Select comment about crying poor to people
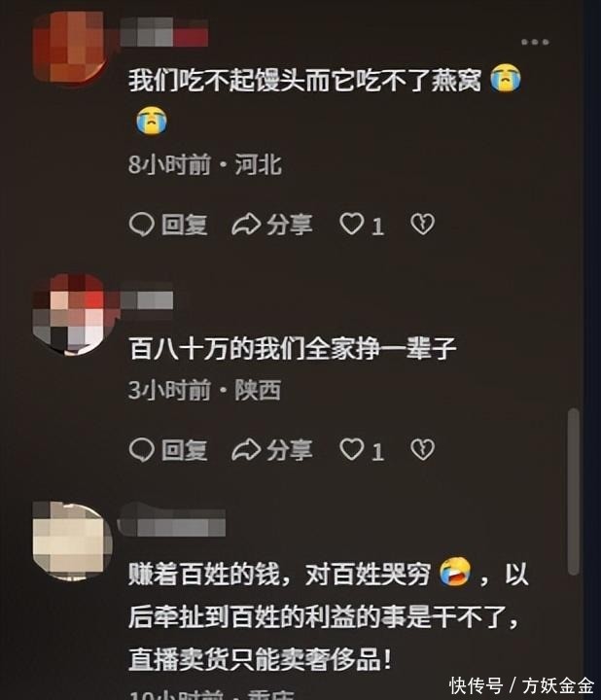Image resolution: width=601 pixels, height=700 pixels. click(328, 617)
